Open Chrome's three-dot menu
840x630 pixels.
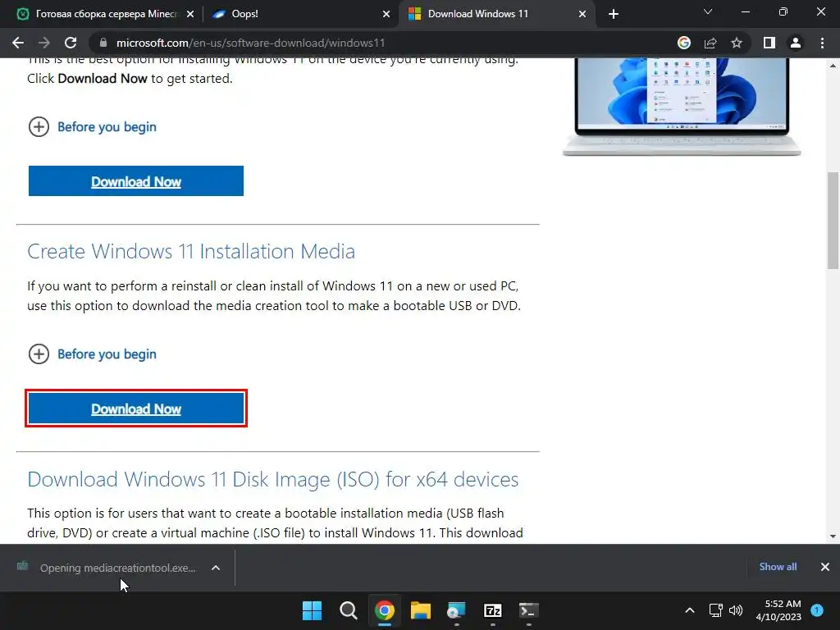coord(822,43)
